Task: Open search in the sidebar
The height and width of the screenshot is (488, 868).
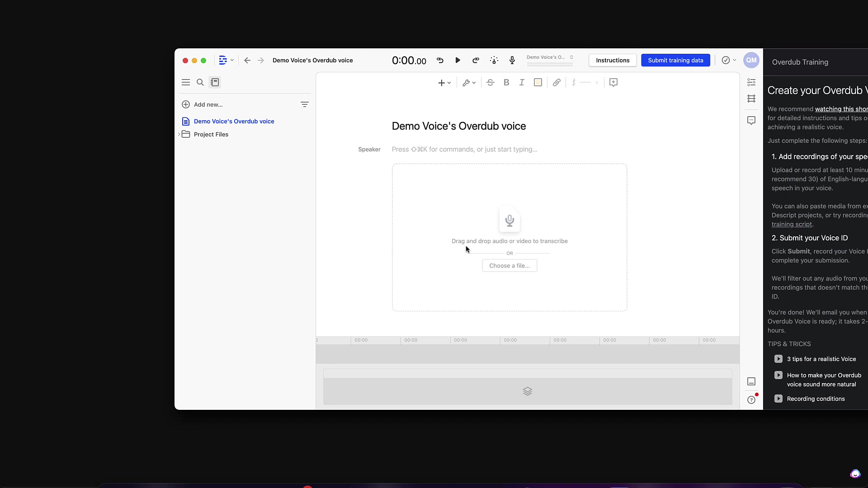Action: tap(200, 82)
